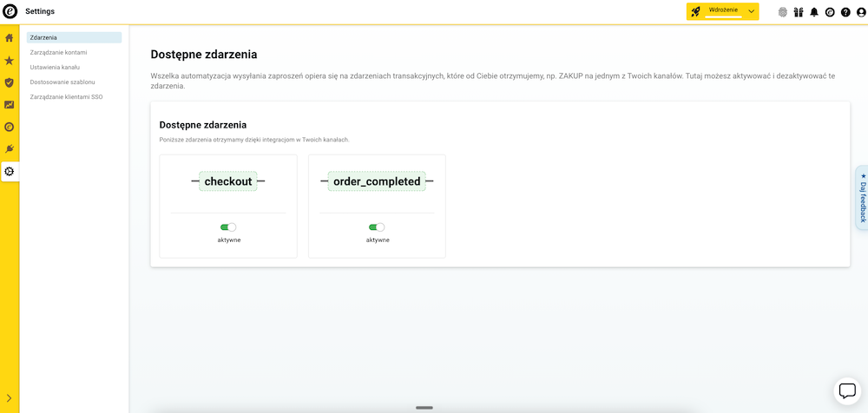Click the Settings title in the header
This screenshot has height=413, width=868.
(x=40, y=11)
